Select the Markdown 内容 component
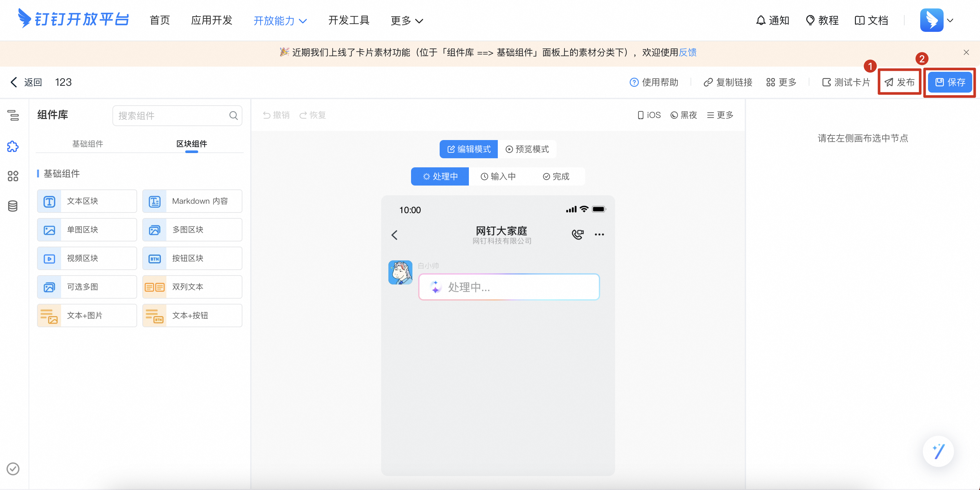 click(x=192, y=201)
